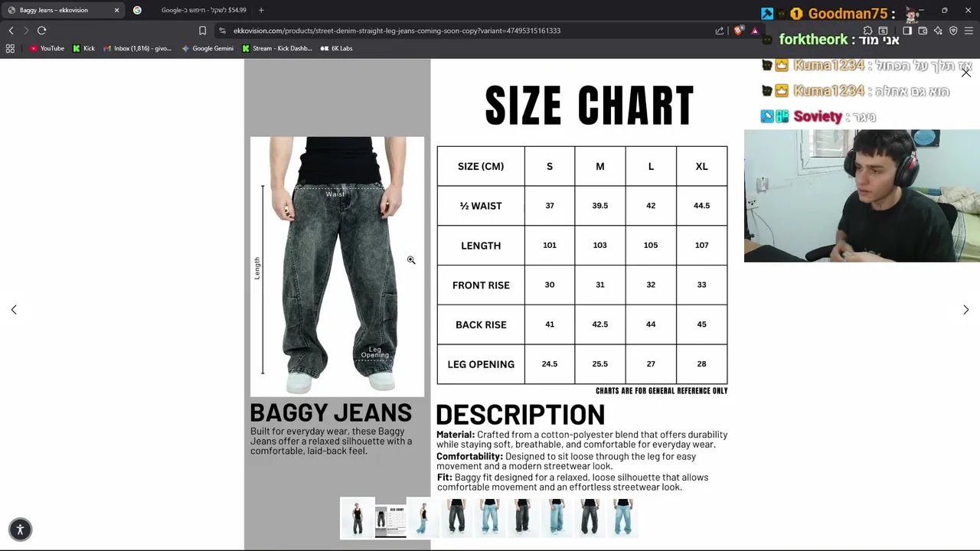Screen dimensions: 980x551
Task: Click the browser forward arrow
Action: [x=26, y=31]
